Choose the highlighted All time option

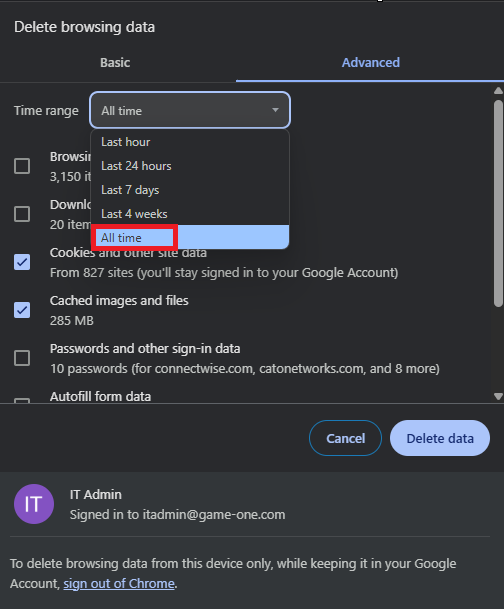coord(190,237)
